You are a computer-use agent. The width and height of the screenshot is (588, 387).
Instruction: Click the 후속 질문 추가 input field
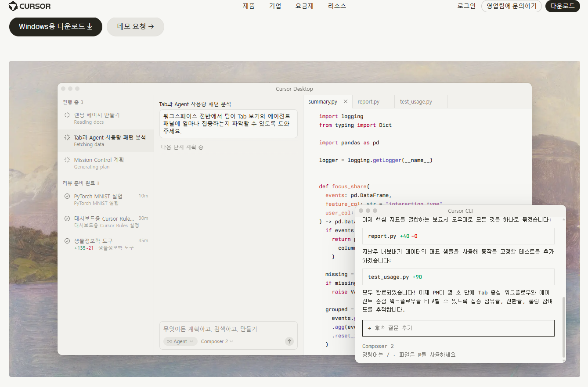tap(458, 328)
